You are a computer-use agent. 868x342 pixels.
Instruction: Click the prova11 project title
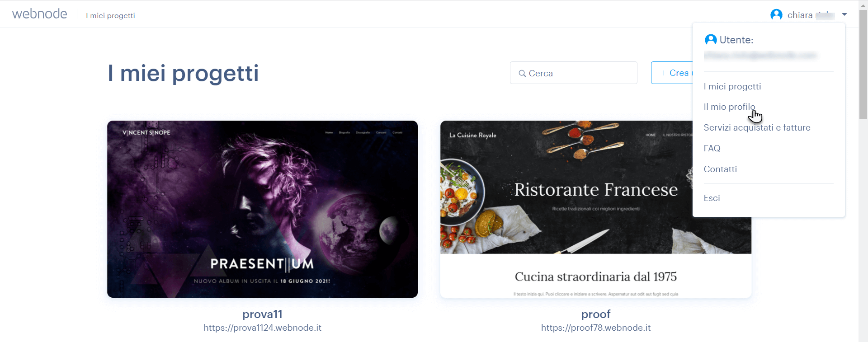tap(262, 314)
